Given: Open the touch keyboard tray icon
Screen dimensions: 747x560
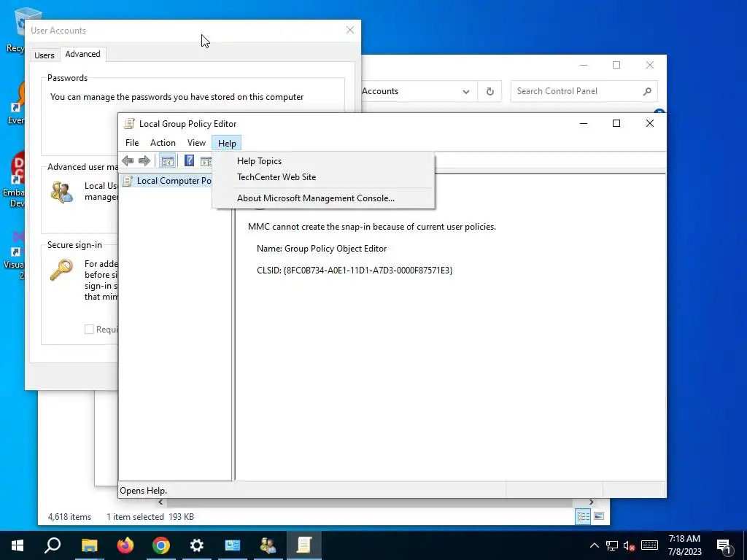Looking at the screenshot, I should 649,545.
